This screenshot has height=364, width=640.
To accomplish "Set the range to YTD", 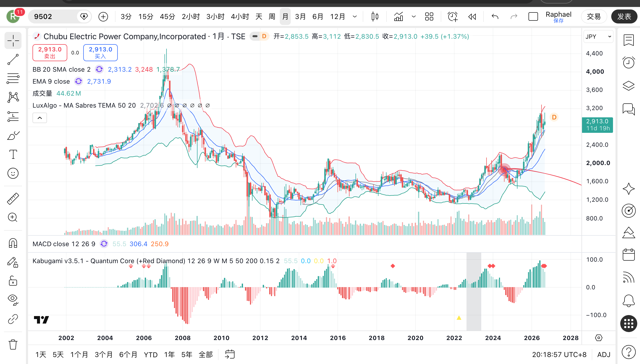I will click(x=151, y=355).
